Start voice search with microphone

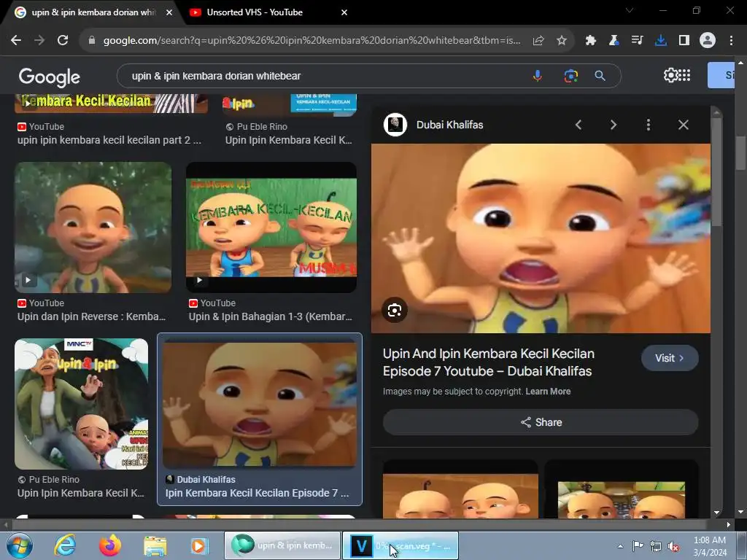pyautogui.click(x=538, y=76)
